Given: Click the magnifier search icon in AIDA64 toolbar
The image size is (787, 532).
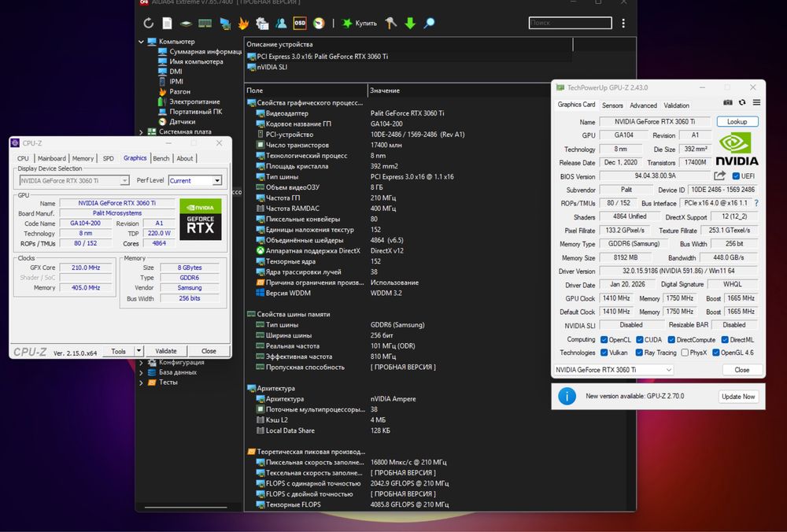Looking at the screenshot, I should click(x=429, y=23).
